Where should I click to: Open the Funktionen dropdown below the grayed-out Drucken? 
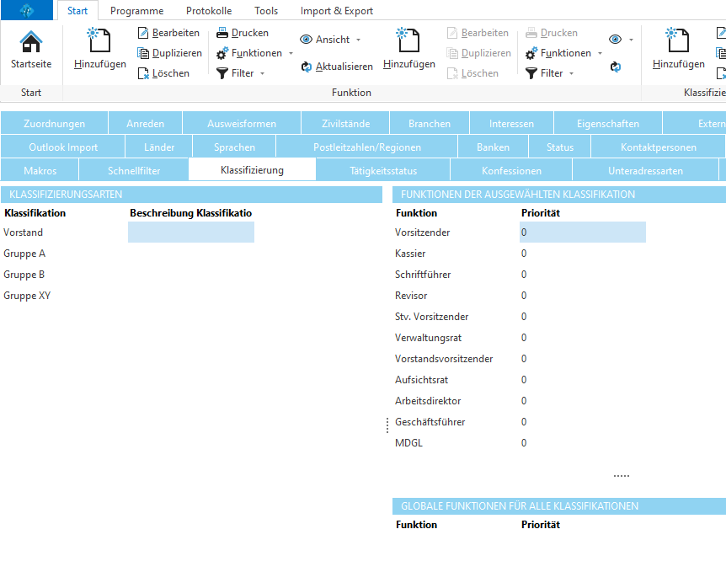click(563, 53)
